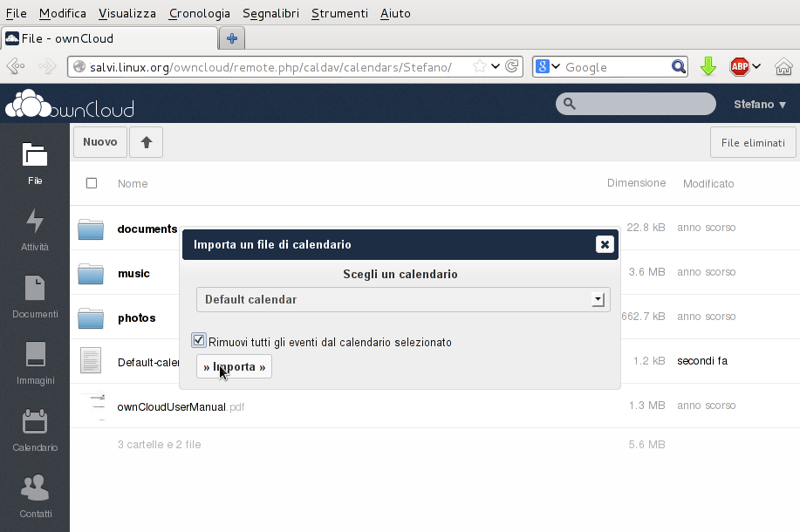Open the Adblock Plus ABP icon
800x532 pixels.
740,67
